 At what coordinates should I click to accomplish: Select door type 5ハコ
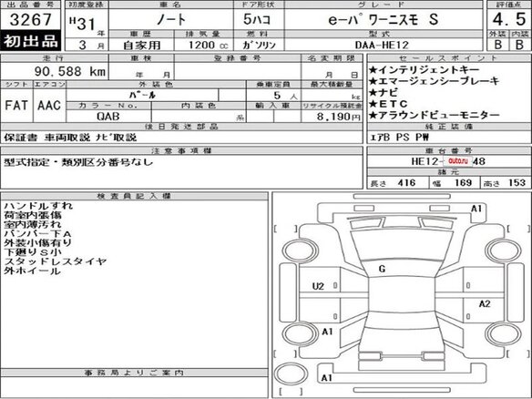(x=257, y=20)
